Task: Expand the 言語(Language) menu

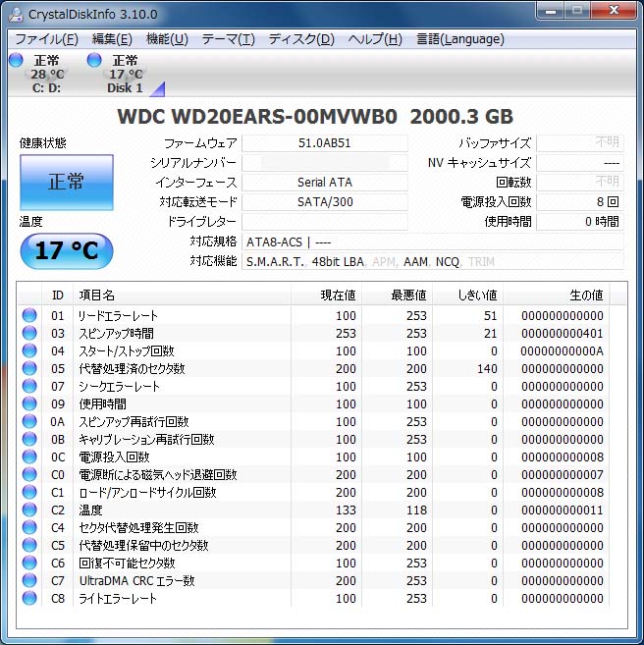Action: (x=459, y=39)
